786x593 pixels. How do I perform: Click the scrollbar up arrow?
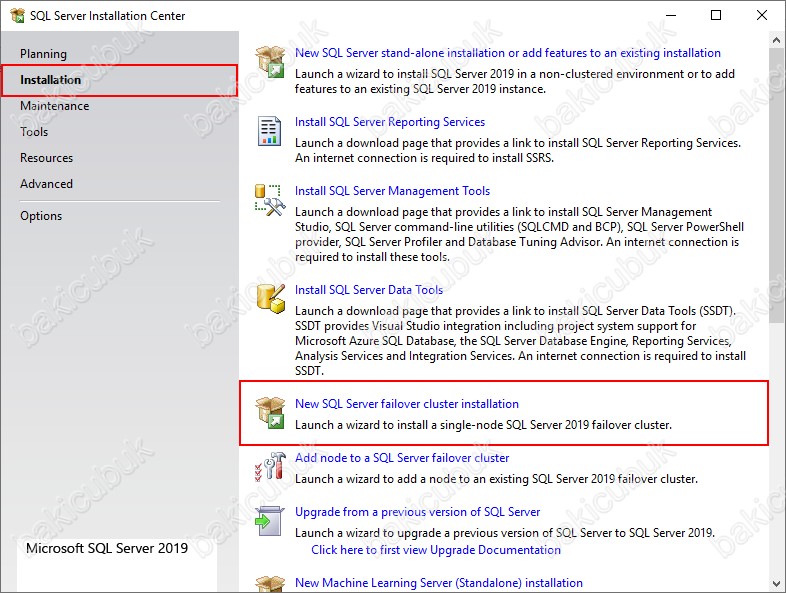coord(776,40)
